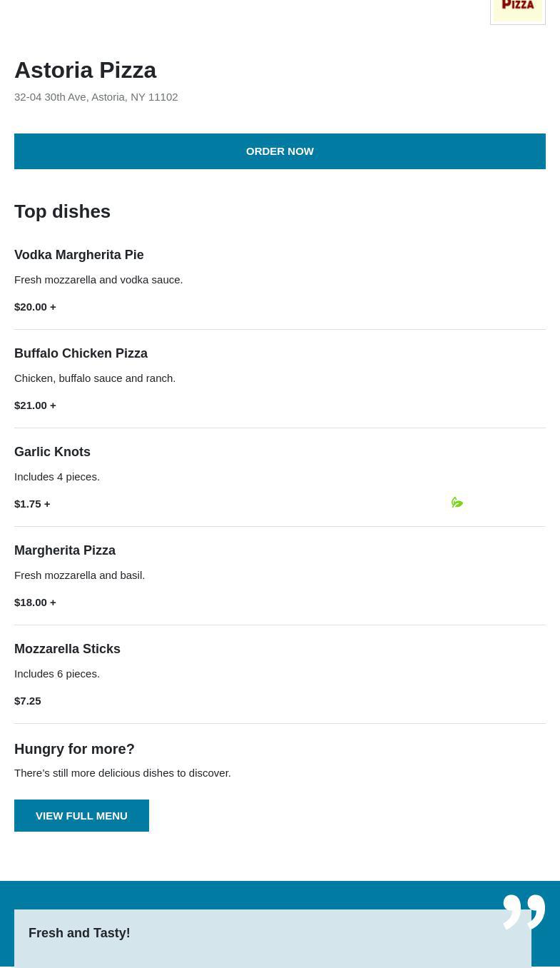Open the Vodka Margherita Pie dish
This screenshot has height=968, width=560.
pos(78,255)
